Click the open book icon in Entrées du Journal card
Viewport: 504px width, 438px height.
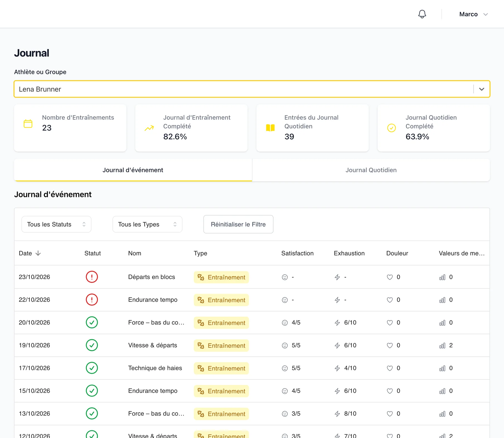[270, 128]
